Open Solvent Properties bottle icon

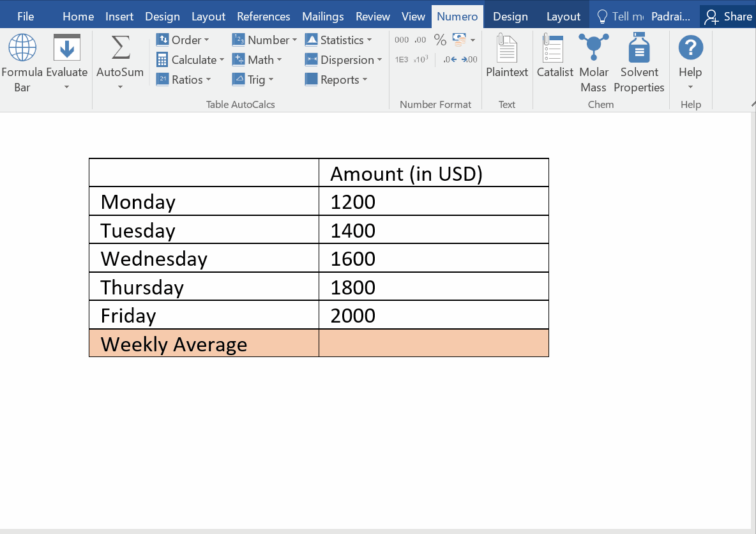point(639,49)
